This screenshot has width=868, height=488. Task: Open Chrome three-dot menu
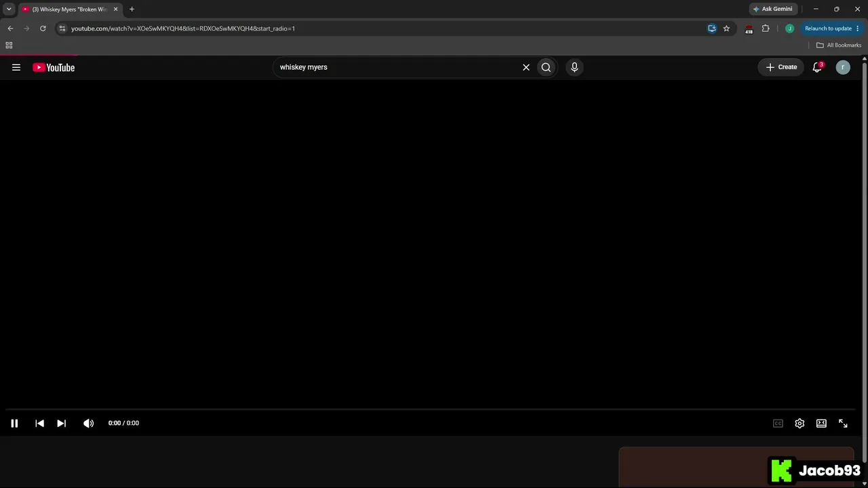858,28
